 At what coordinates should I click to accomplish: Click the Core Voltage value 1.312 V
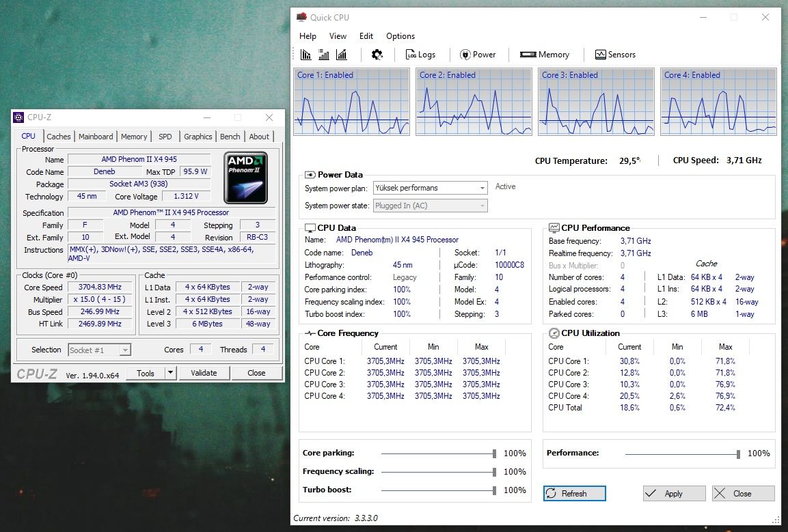(x=186, y=196)
